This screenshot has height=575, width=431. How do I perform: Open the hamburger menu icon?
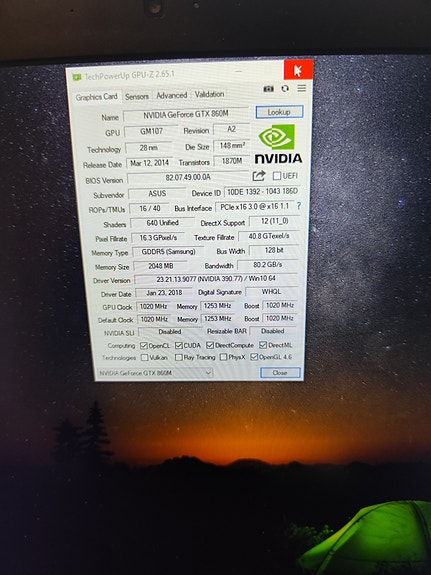[x=302, y=88]
